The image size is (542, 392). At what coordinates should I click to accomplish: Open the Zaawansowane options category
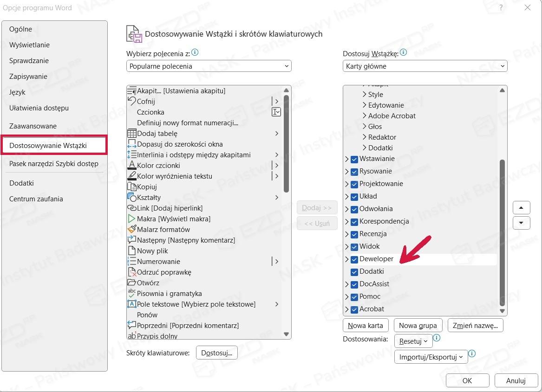pos(33,126)
